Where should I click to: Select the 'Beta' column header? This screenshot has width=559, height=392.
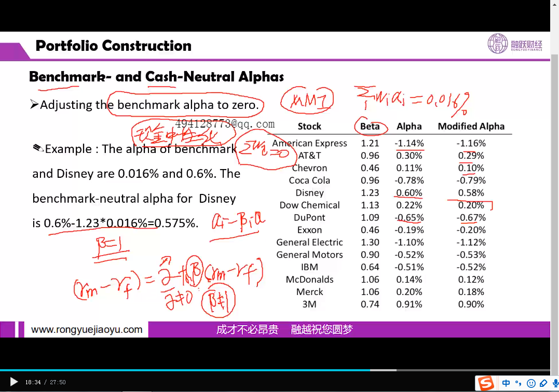(x=370, y=127)
